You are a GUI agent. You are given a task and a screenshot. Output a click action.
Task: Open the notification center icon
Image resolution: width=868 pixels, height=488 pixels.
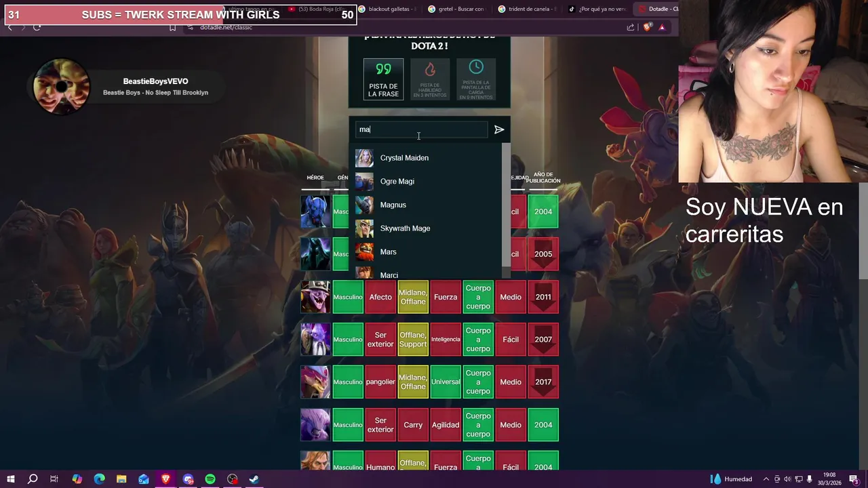pyautogui.click(x=853, y=479)
